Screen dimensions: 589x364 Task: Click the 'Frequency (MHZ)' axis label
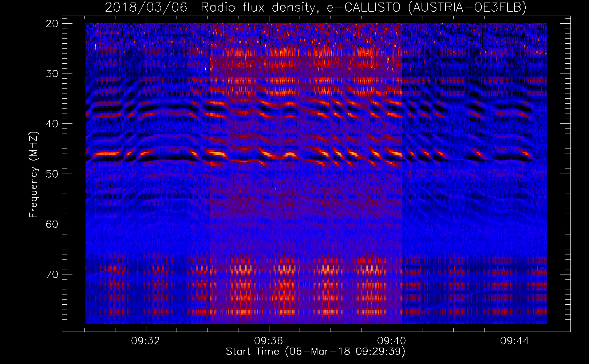point(33,174)
